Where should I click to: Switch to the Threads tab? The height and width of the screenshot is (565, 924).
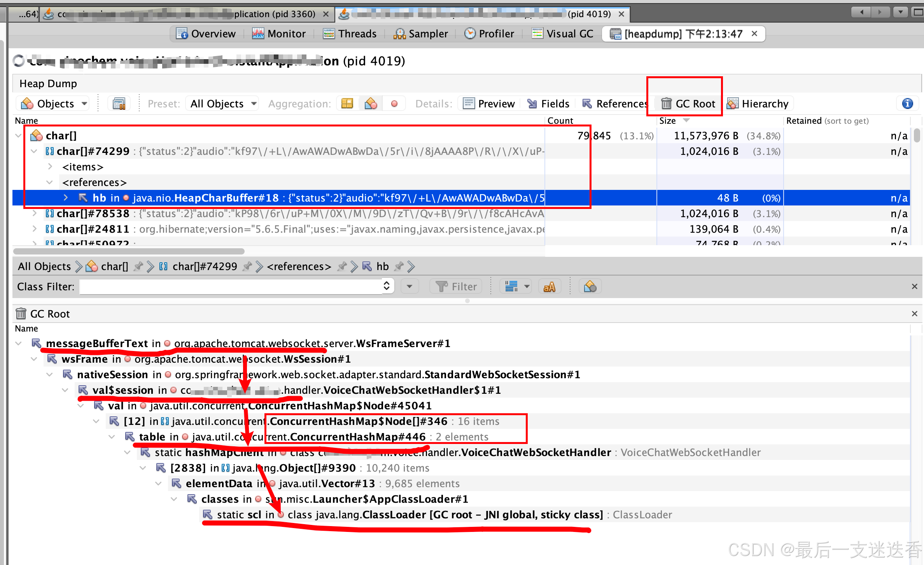click(x=350, y=34)
